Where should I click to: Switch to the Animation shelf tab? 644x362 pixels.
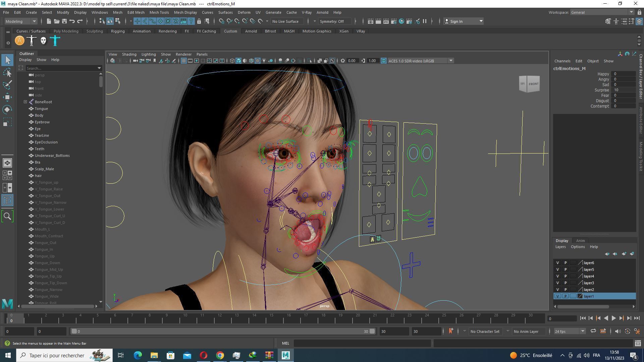click(x=142, y=31)
